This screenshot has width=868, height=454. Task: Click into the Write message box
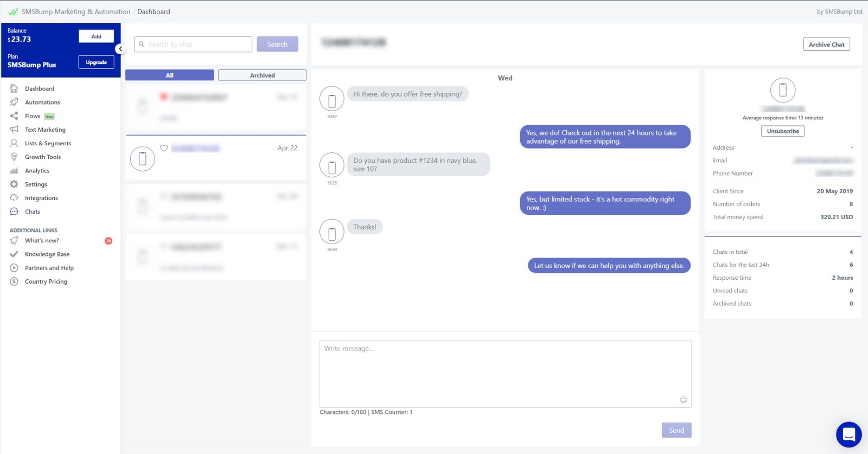point(505,374)
